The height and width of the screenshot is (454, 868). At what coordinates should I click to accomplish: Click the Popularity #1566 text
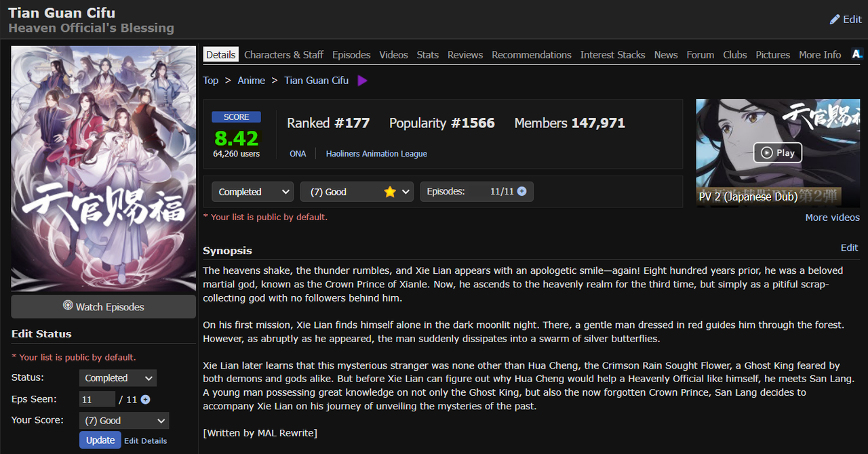442,123
